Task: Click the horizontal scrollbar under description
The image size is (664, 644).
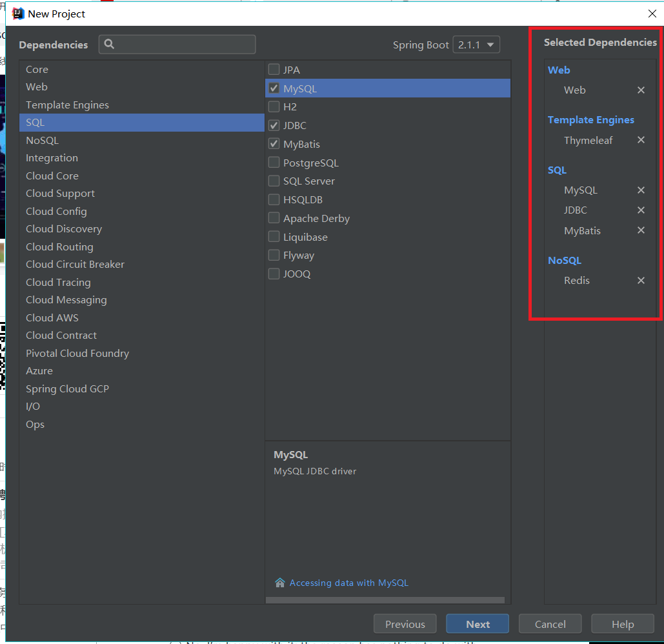Action: (385, 600)
